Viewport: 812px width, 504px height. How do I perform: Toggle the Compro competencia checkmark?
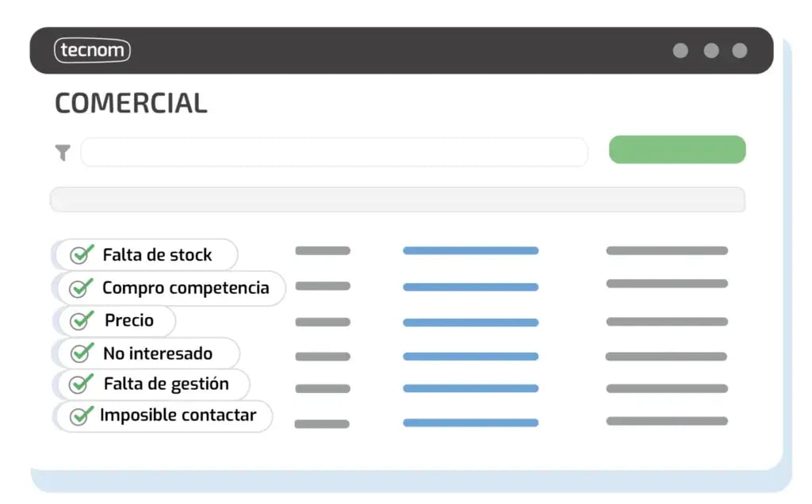click(x=82, y=288)
